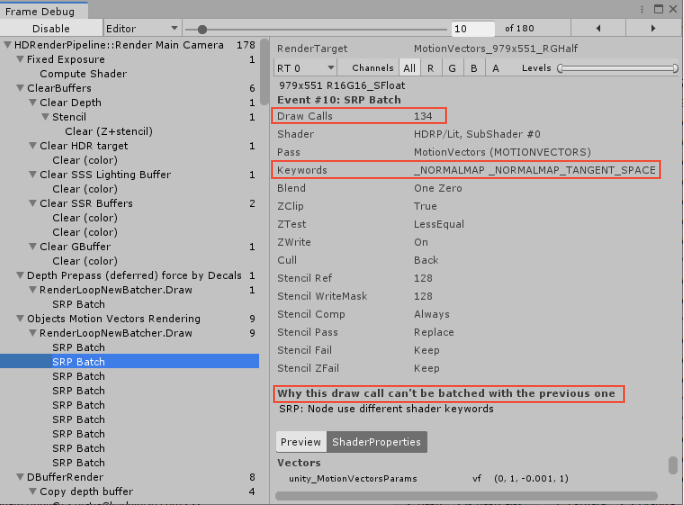Collapse the Clear SSR Buffers node

[x=33, y=203]
